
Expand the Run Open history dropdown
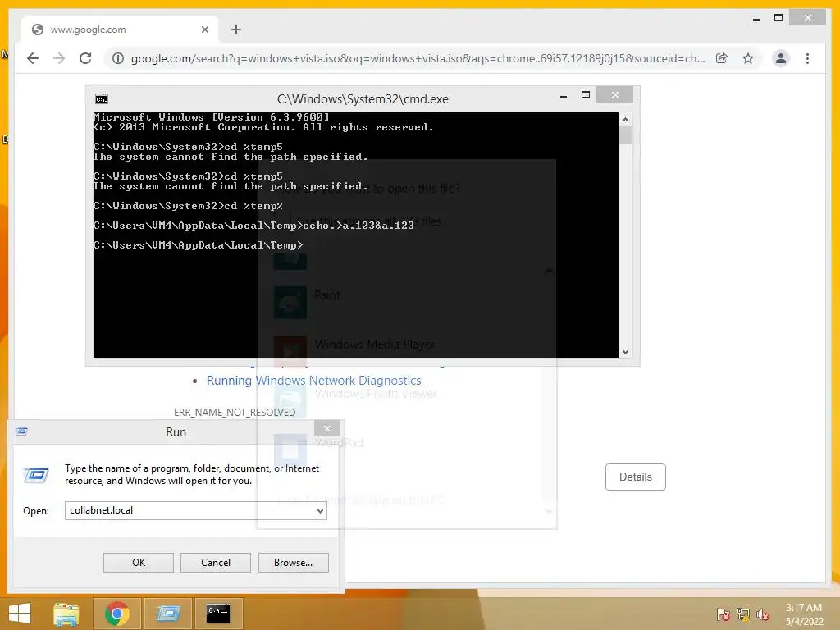pos(320,511)
